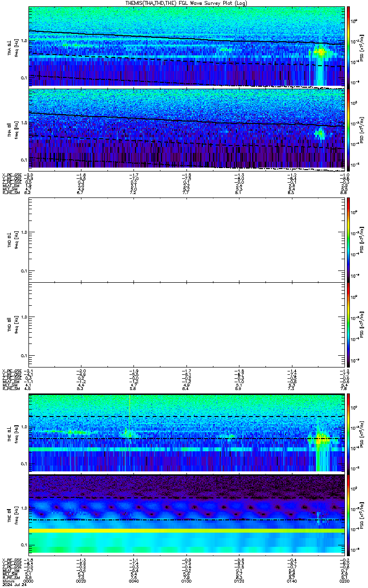368x588 pixels.
Task: Click the color bar beside THE B-parallel panel
Action: pyautogui.click(x=348, y=514)
